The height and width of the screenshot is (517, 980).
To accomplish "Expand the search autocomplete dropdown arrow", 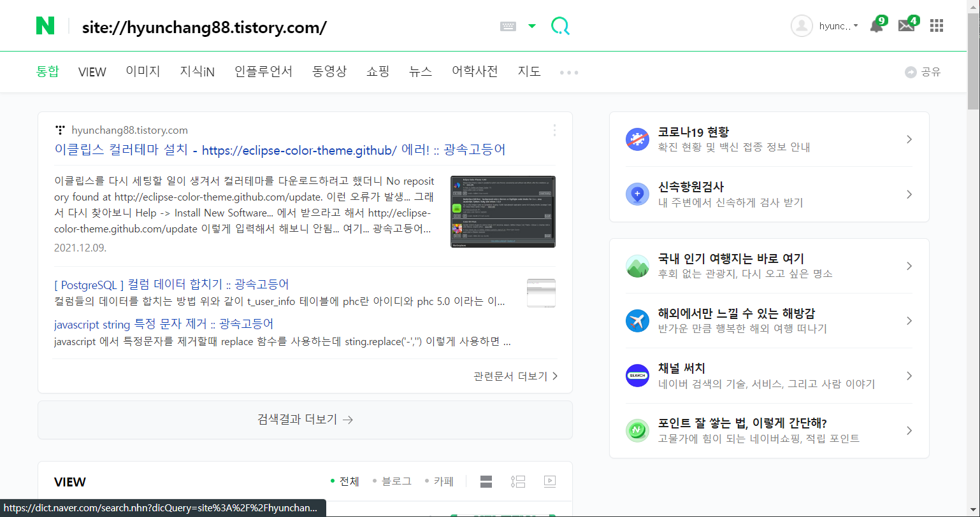I will [532, 26].
